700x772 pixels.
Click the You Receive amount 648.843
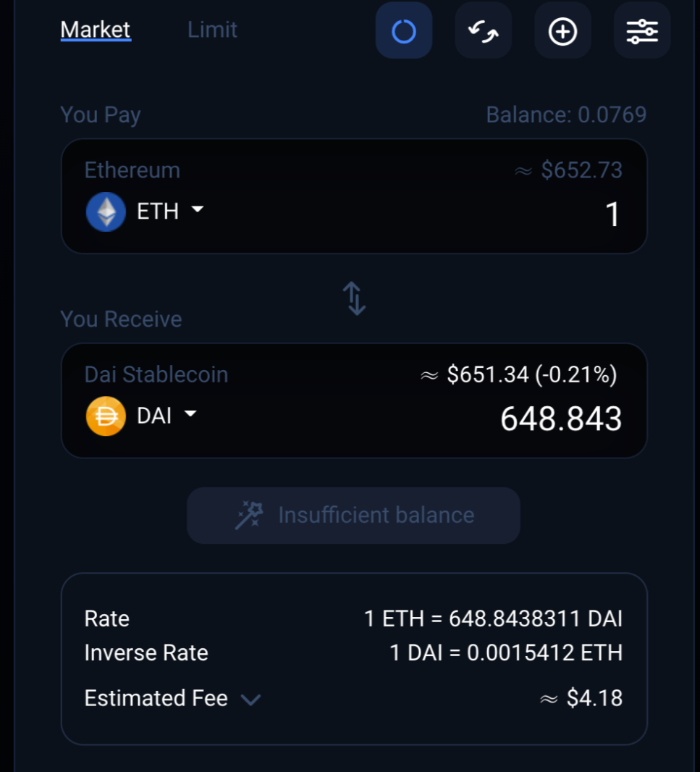tap(561, 419)
